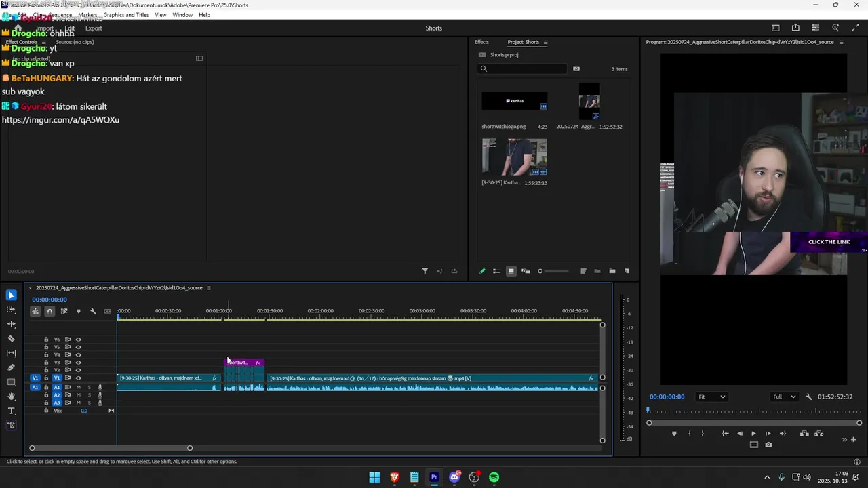Image resolution: width=868 pixels, height=488 pixels.
Task: Click the Project panel search field
Action: point(523,68)
